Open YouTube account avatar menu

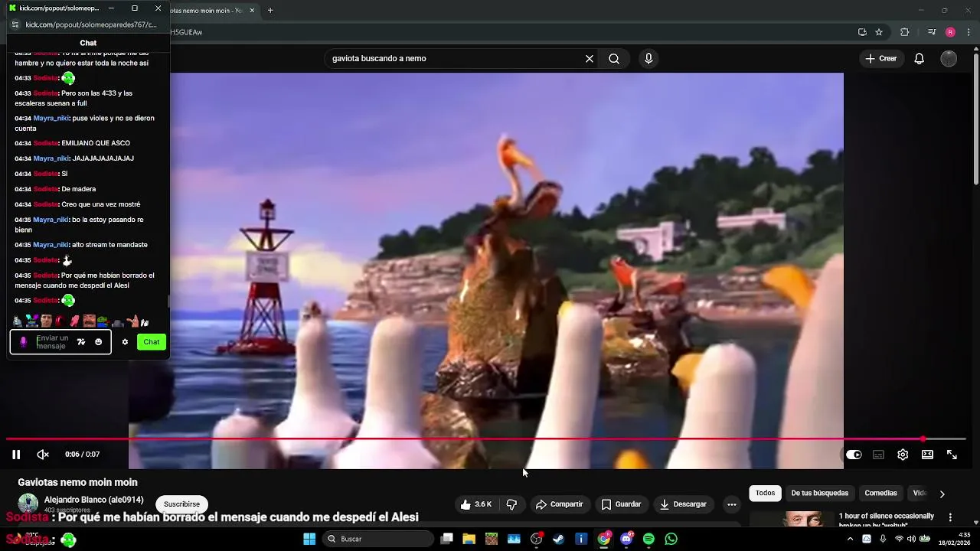point(949,59)
